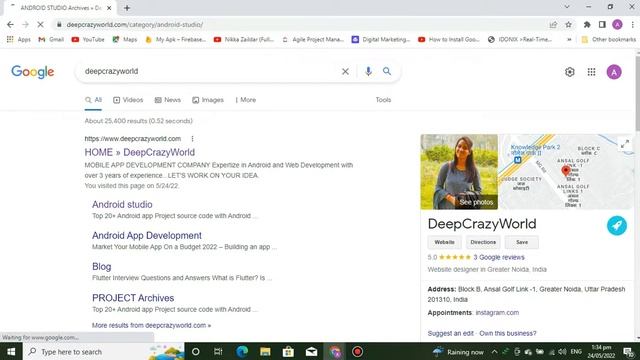This screenshot has height=360, width=640.
Task: Open the HOME » DeepCrazyWorld result
Action: pyautogui.click(x=140, y=152)
